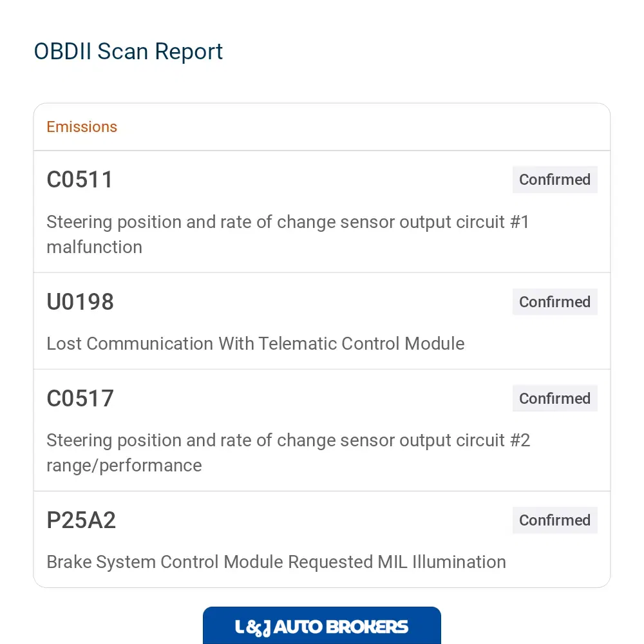
Task: Click the Confirmed badge for C0511
Action: click(x=555, y=180)
